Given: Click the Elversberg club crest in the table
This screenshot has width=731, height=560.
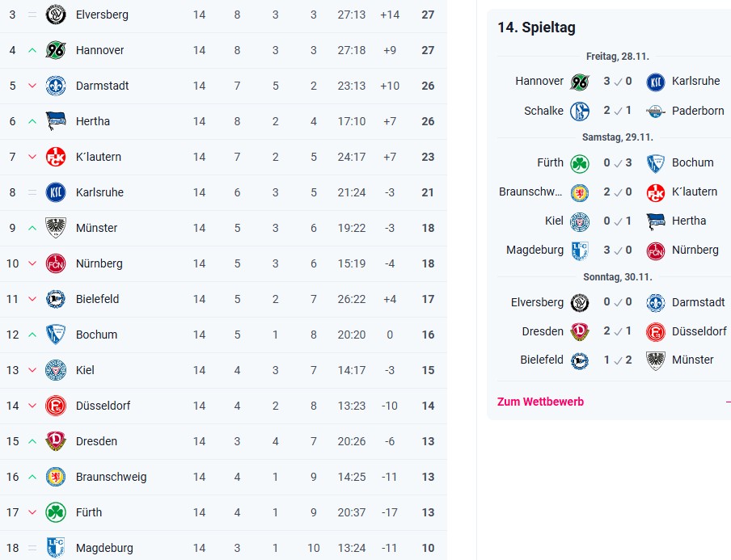Looking at the screenshot, I should point(56,15).
